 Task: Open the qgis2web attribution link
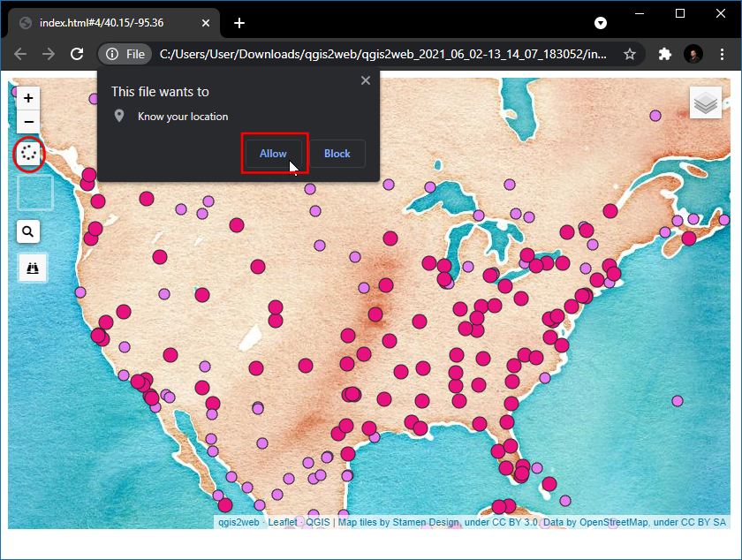(238, 522)
